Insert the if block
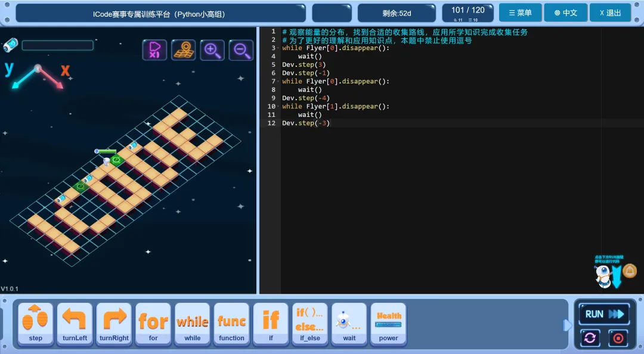Image resolution: width=644 pixels, height=354 pixels. point(271,324)
